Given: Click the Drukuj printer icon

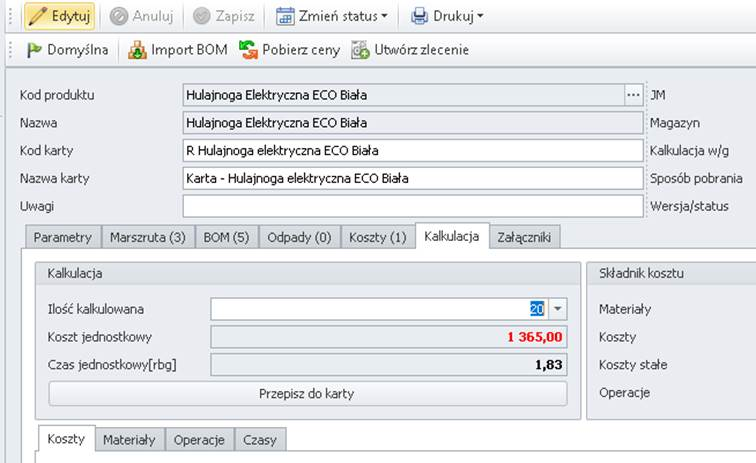Looking at the screenshot, I should [420, 16].
